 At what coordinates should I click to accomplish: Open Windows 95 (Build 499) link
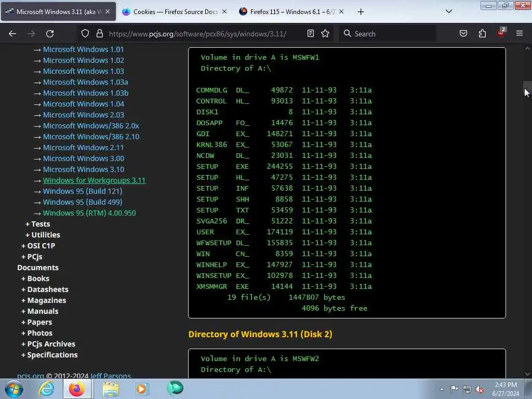[x=83, y=202]
